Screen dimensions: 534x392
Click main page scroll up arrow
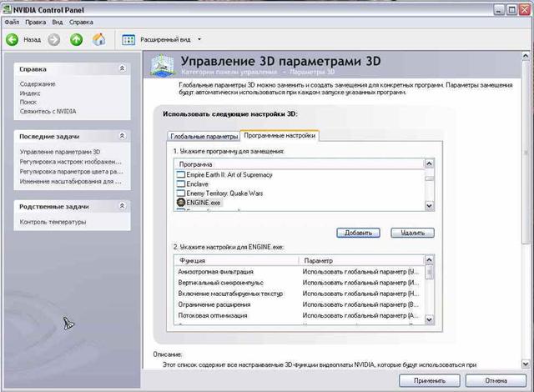tap(526, 56)
